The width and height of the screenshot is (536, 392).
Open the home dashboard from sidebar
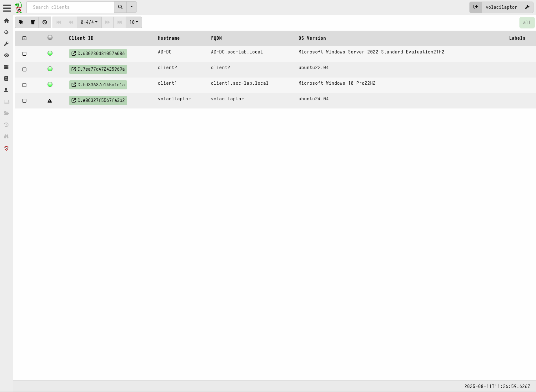click(6, 21)
